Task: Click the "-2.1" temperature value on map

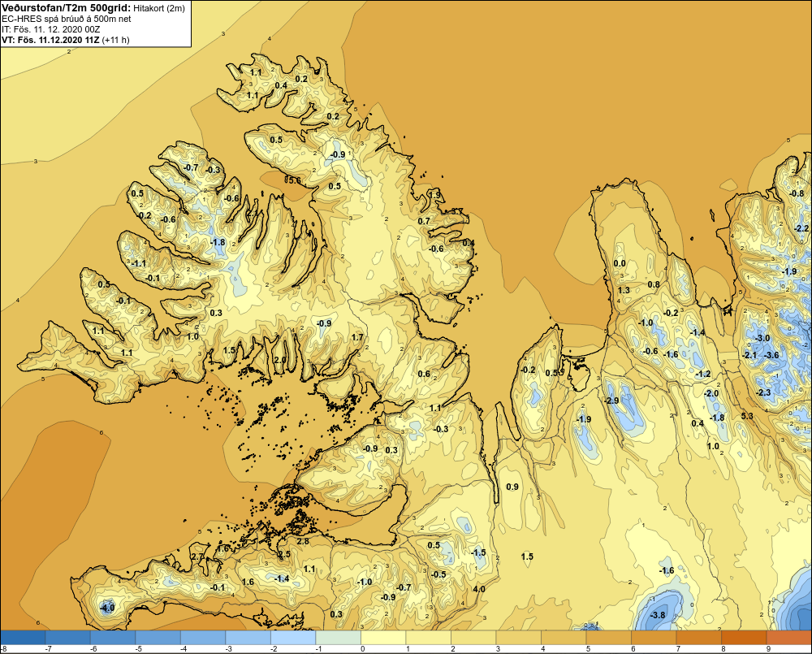Action: click(749, 355)
